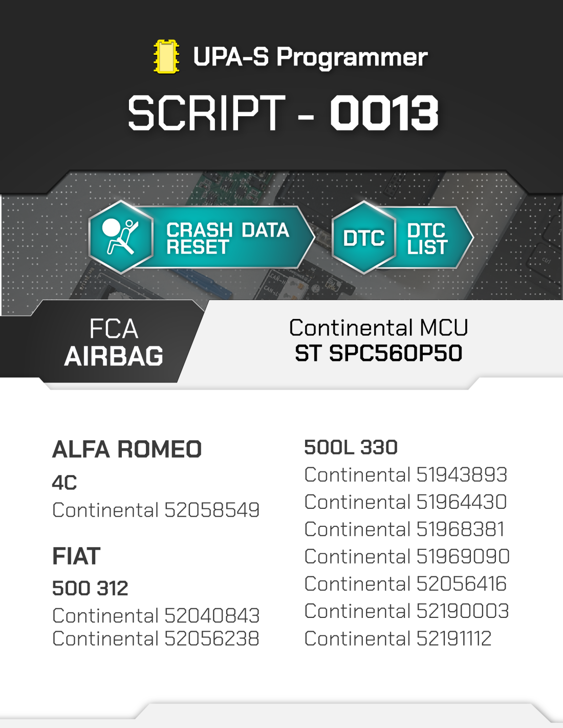Image resolution: width=563 pixels, height=728 pixels.
Task: Click the yellow chip icon
Action: tap(166, 57)
